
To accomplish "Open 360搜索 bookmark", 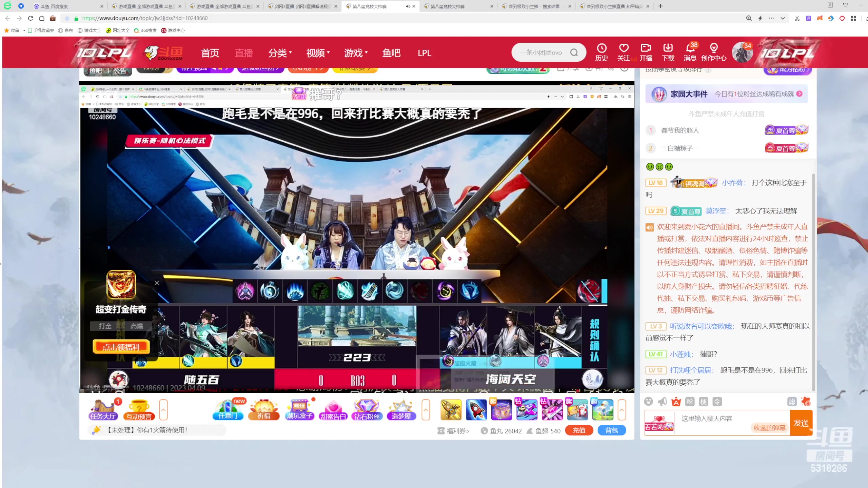I will click(x=145, y=30).
